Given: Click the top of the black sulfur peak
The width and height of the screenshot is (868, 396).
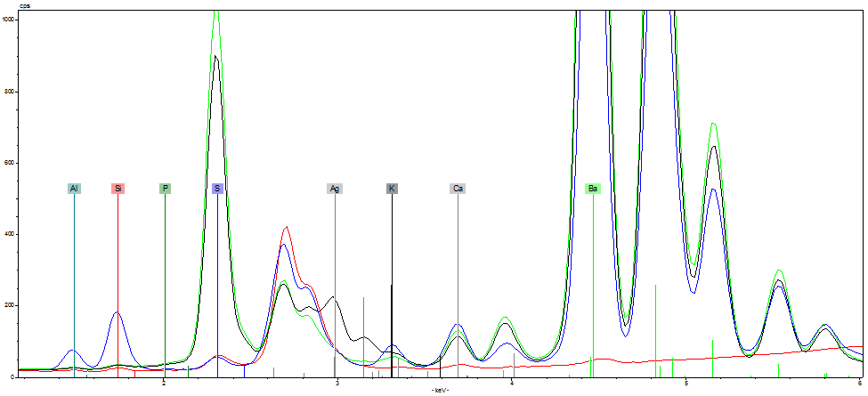Looking at the screenshot, I should pos(215,56).
